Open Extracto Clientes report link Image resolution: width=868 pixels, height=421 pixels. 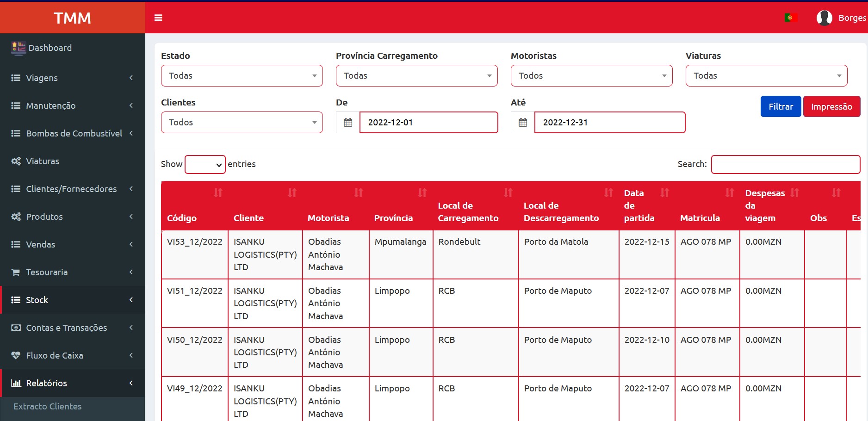pyautogui.click(x=48, y=406)
